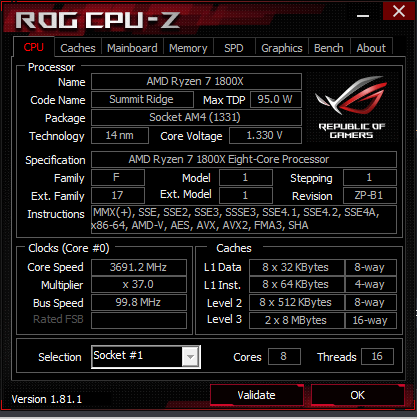The height and width of the screenshot is (419, 417).
Task: Open the Socket #1 selection dropdown arrow
Action: coord(190,357)
